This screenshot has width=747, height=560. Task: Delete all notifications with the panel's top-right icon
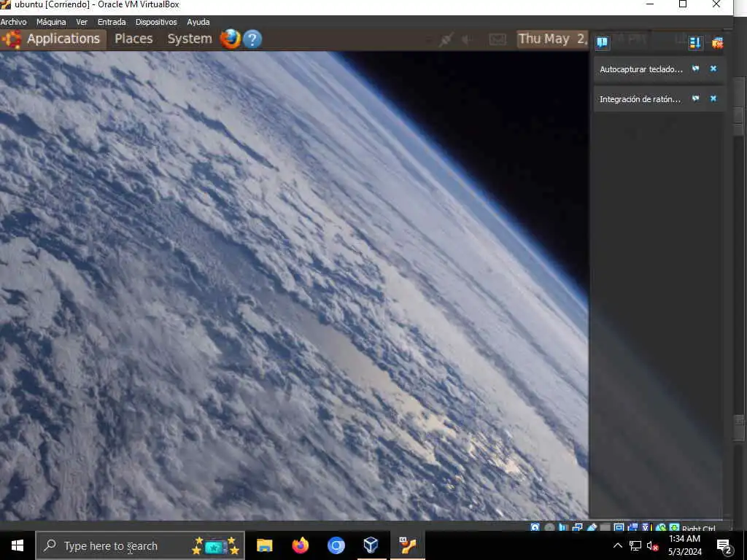718,43
